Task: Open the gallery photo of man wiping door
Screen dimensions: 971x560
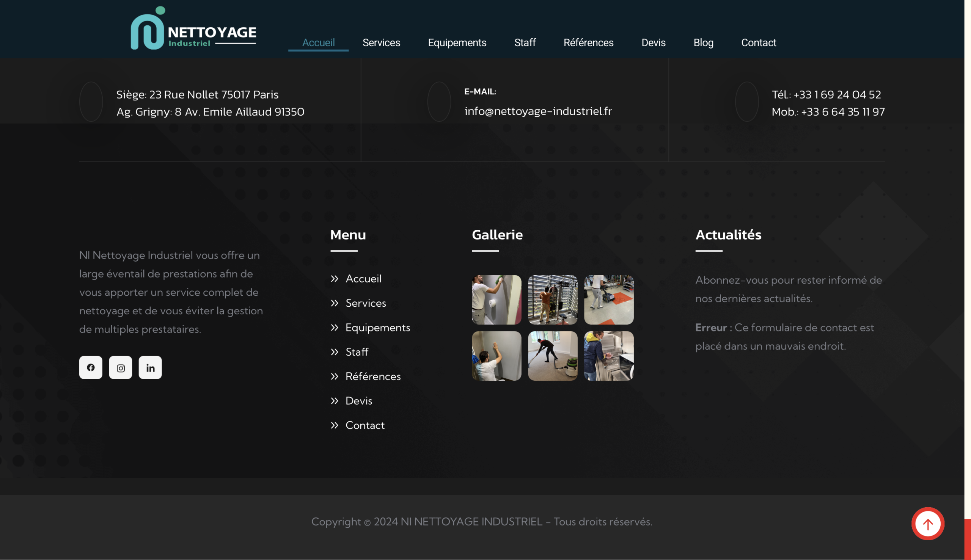Action: pos(496,300)
